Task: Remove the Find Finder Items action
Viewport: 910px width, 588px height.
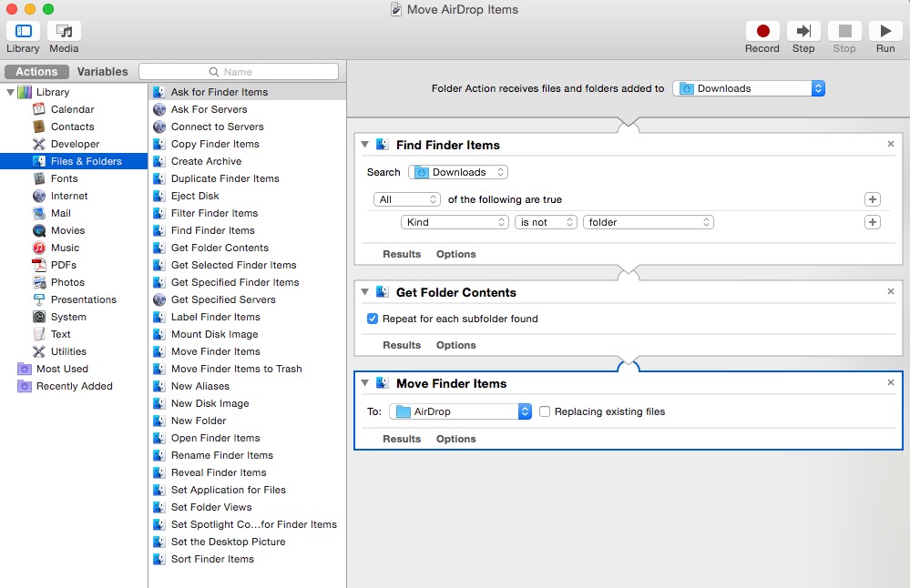Action: 891,144
